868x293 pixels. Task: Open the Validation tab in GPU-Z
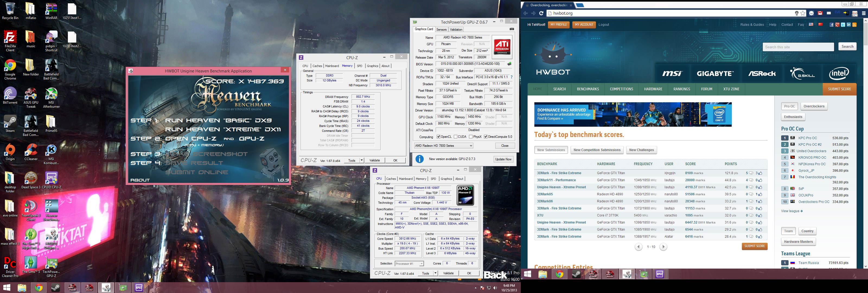pos(456,29)
